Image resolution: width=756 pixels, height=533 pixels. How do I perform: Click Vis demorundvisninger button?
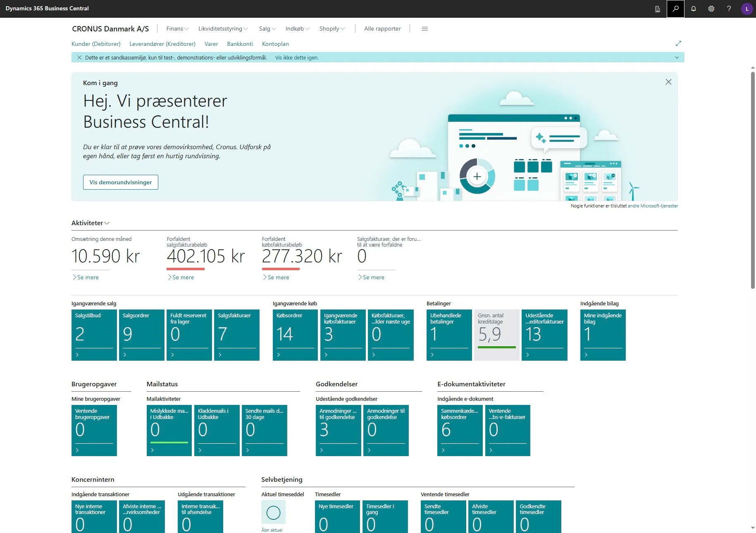point(121,182)
